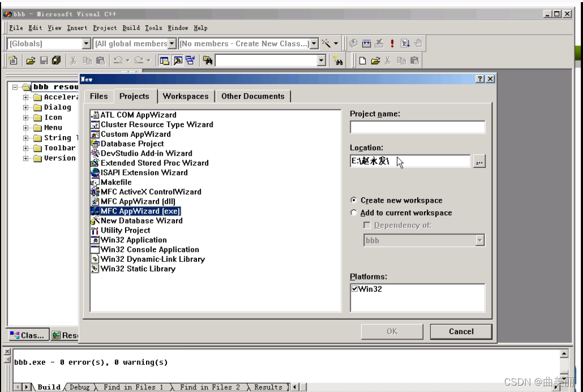Viewport: 583px width, 392px height.
Task: Click the Save All toolbar icon
Action: tap(56, 61)
